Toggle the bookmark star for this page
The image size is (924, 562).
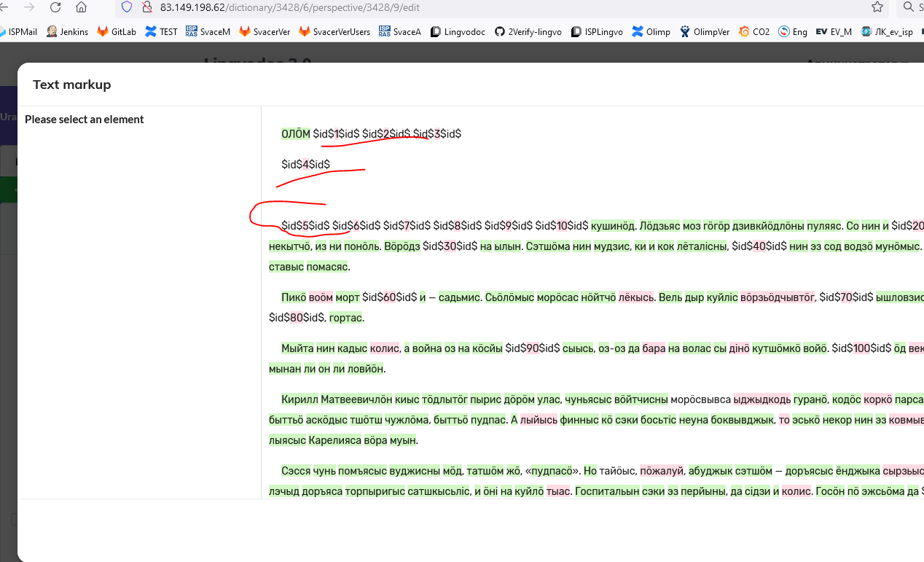pyautogui.click(x=877, y=9)
